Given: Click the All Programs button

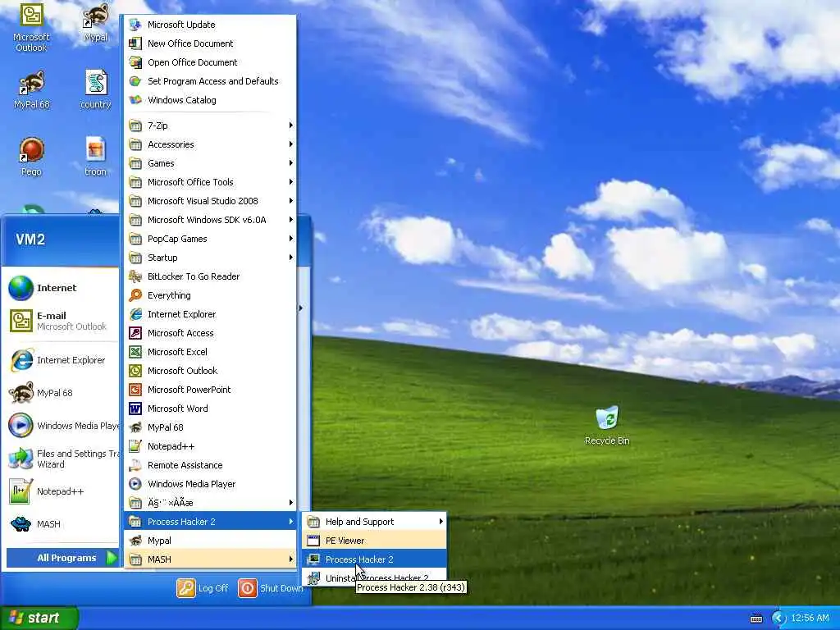Looking at the screenshot, I should [62, 558].
